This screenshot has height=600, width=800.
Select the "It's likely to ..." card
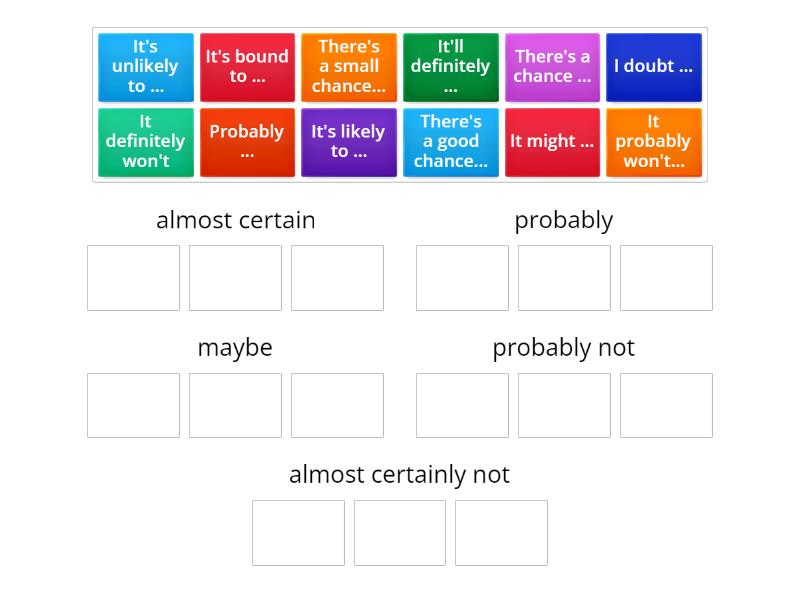click(x=349, y=141)
